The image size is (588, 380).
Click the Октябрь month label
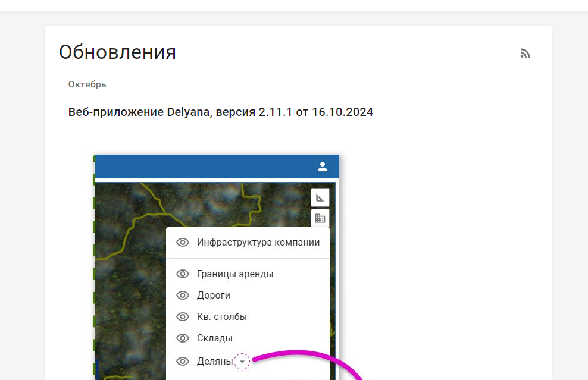pyautogui.click(x=87, y=84)
